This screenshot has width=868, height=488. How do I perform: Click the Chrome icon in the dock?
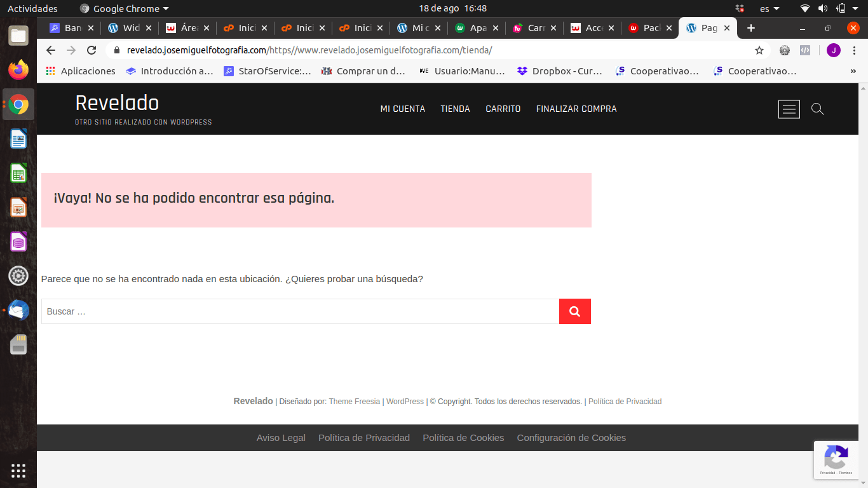18,104
